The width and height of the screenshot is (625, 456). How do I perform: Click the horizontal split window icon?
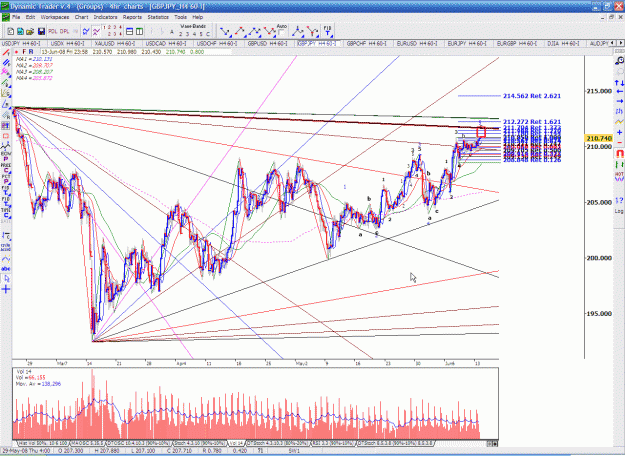pos(130,31)
